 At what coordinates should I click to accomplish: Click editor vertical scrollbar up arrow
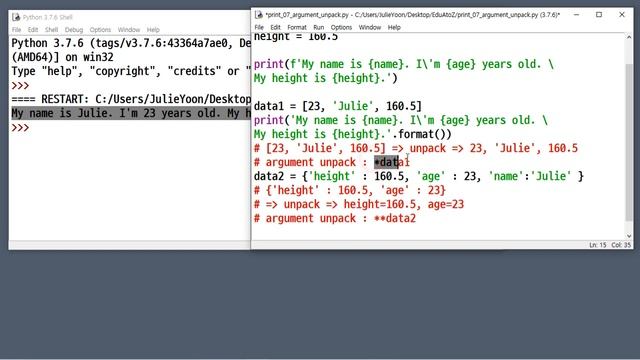pos(629,37)
